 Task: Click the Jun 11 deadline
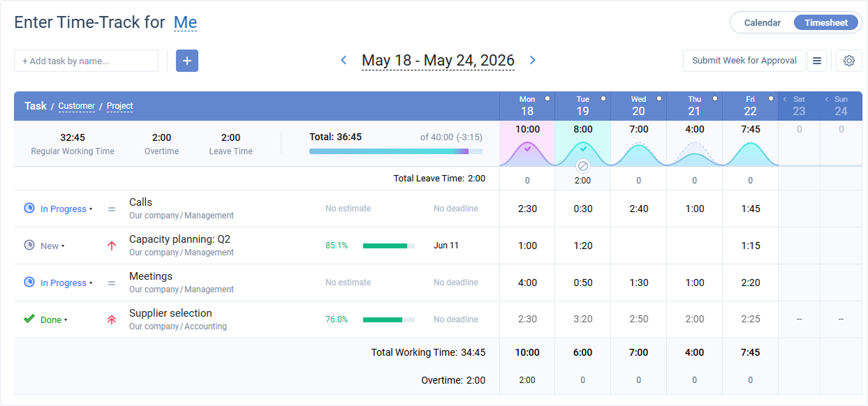tap(446, 246)
